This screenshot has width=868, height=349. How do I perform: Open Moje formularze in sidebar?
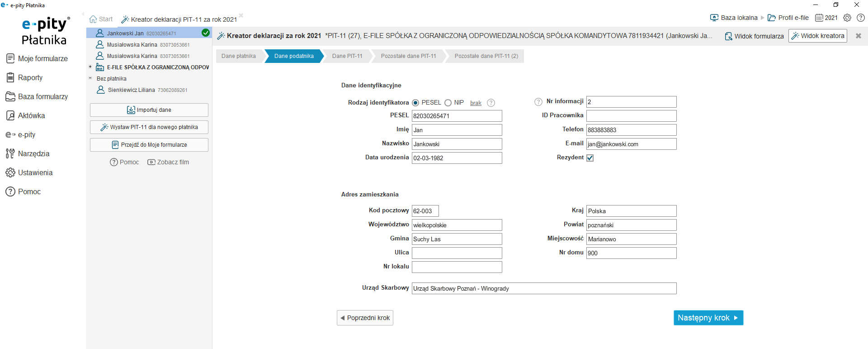(37, 58)
